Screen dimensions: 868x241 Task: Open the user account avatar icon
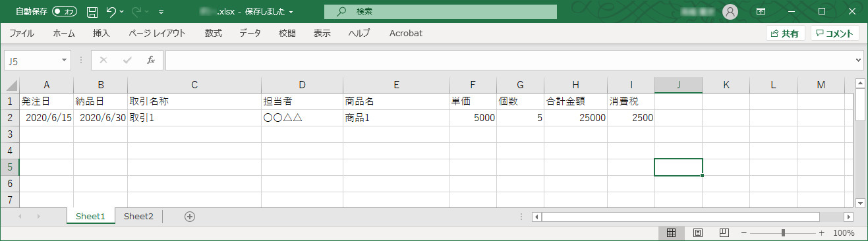coord(730,12)
